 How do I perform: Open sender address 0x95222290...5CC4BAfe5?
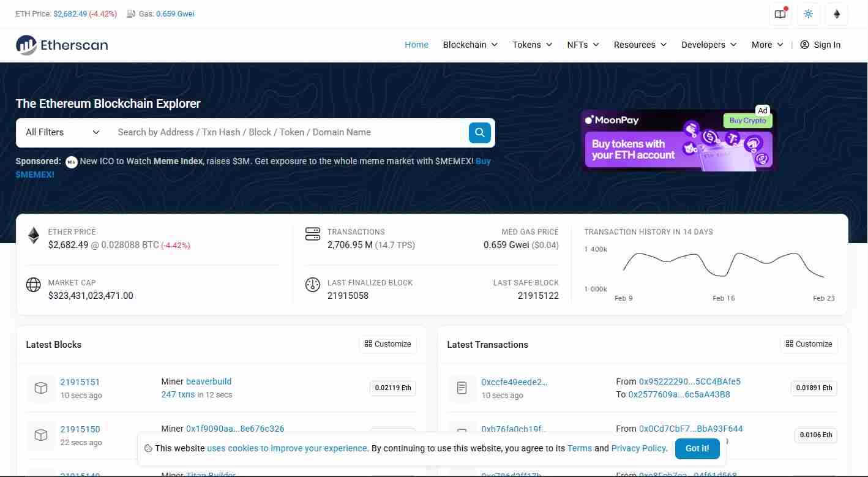690,381
